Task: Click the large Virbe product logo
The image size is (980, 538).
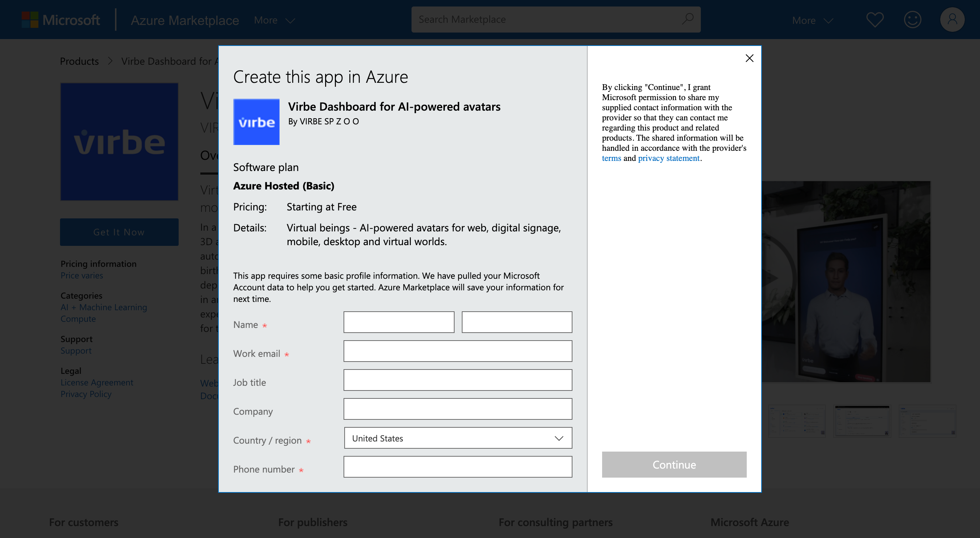Action: (119, 141)
